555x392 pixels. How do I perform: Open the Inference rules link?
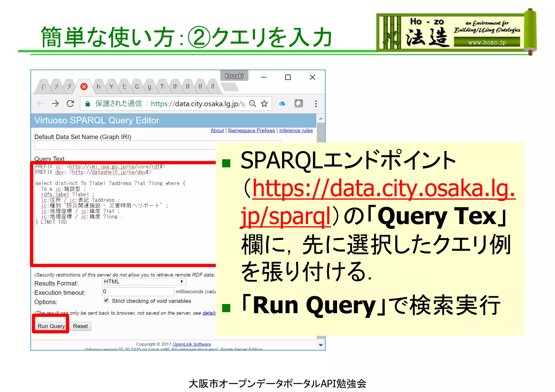pos(296,130)
